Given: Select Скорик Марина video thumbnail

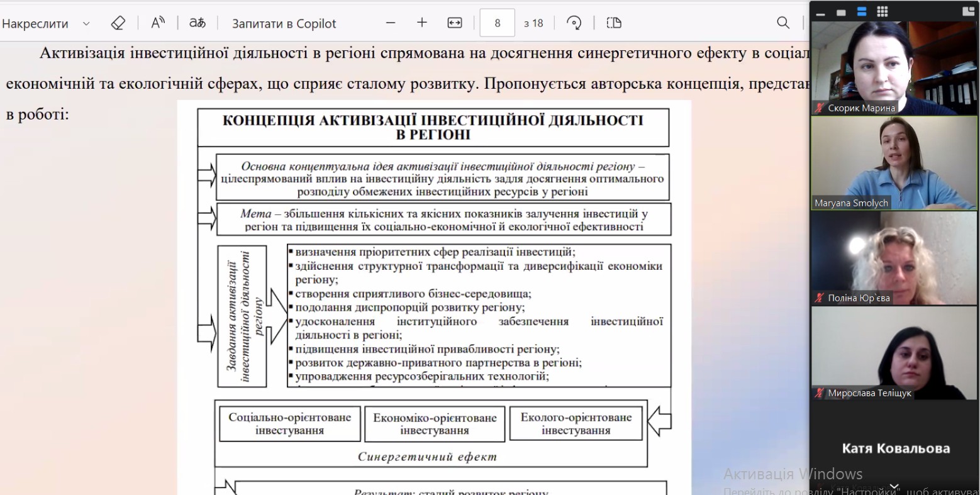Looking at the screenshot, I should [894, 68].
